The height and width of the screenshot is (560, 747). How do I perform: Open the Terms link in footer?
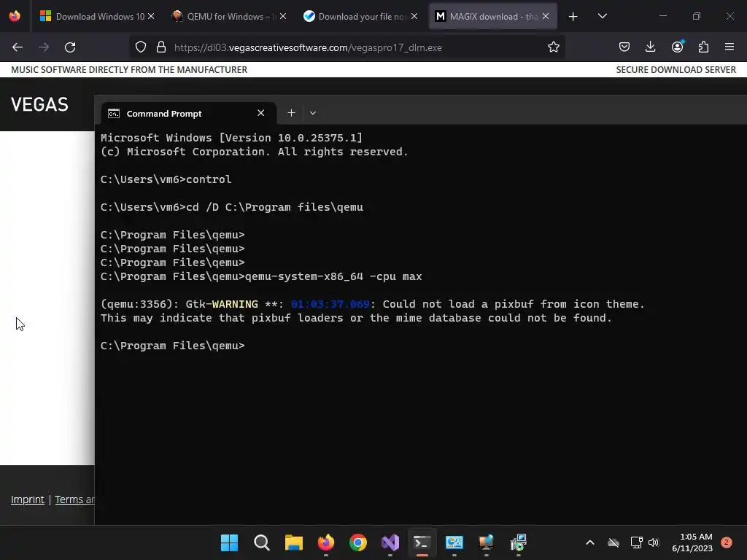tap(75, 499)
